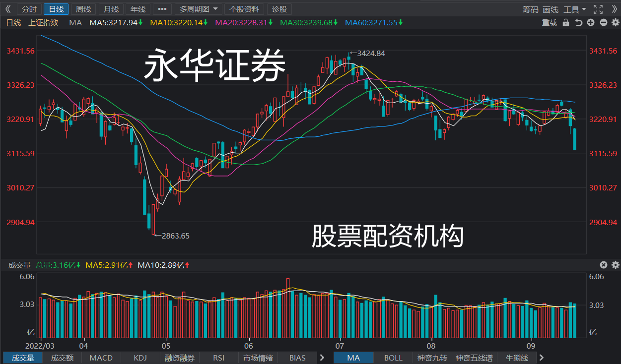Switch sub-chart to 融资融券
The height and width of the screenshot is (364, 621).
tap(180, 358)
